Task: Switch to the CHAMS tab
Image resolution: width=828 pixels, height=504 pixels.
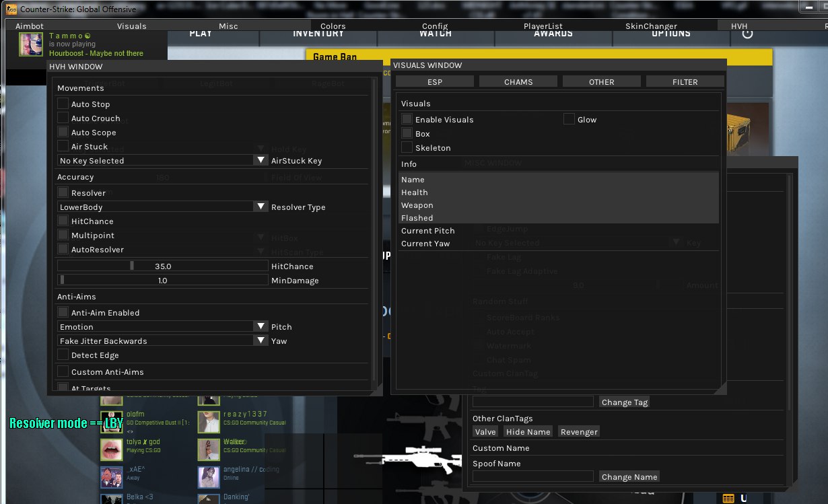Action: pyautogui.click(x=518, y=81)
